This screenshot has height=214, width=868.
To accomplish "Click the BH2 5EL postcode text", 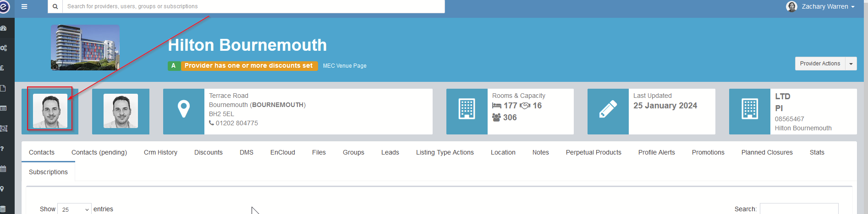I will point(221,114).
